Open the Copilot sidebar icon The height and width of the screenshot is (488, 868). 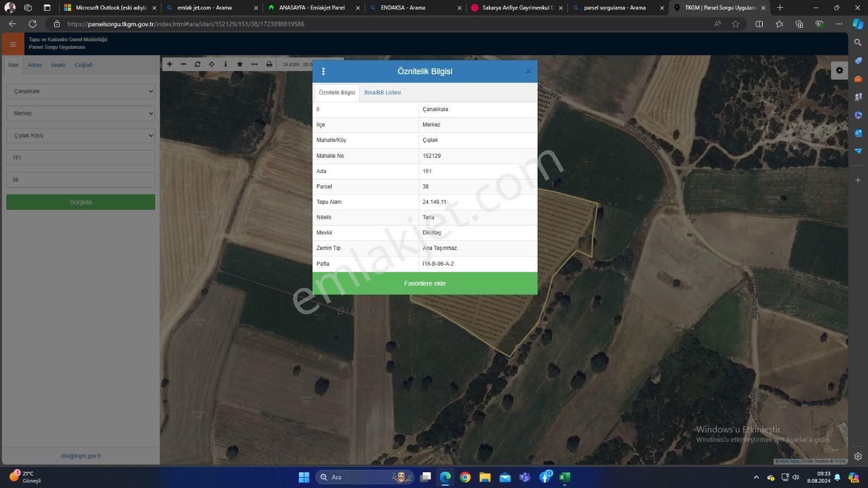click(858, 24)
